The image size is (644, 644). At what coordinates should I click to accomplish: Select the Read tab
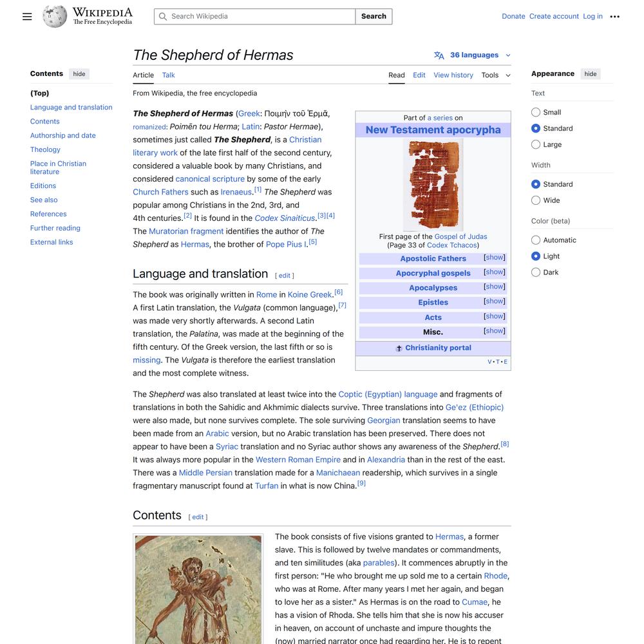(x=396, y=75)
